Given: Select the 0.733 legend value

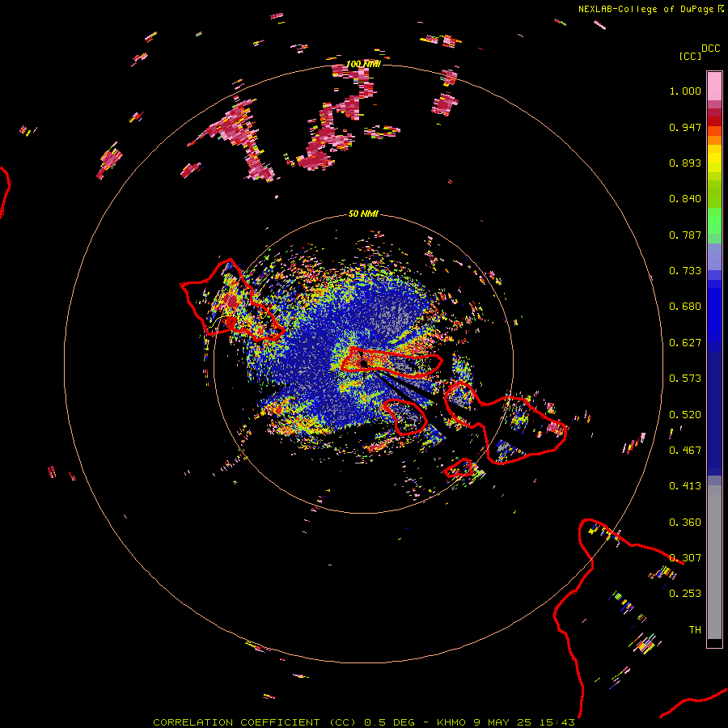Looking at the screenshot, I should tap(685, 271).
